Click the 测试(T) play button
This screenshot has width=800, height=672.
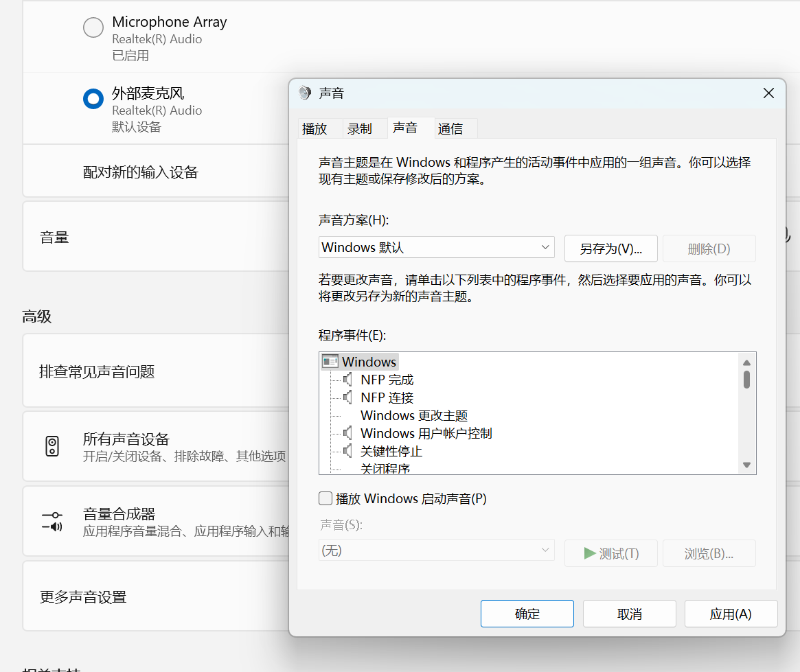(x=610, y=553)
